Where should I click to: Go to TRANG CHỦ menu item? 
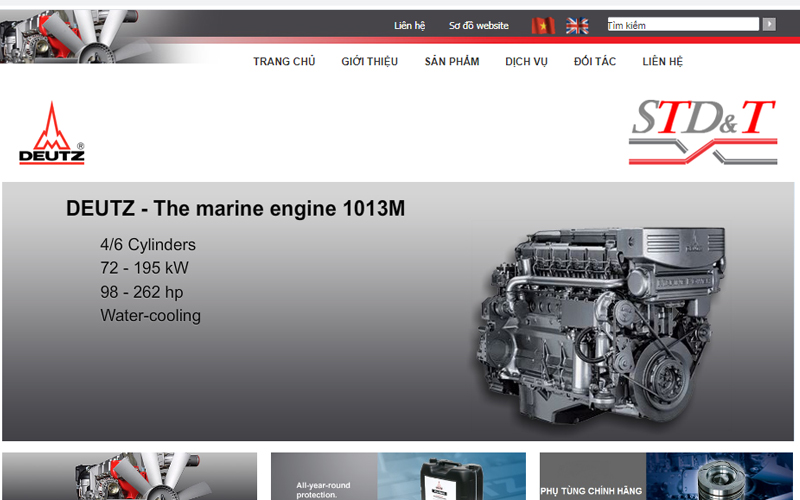[284, 62]
